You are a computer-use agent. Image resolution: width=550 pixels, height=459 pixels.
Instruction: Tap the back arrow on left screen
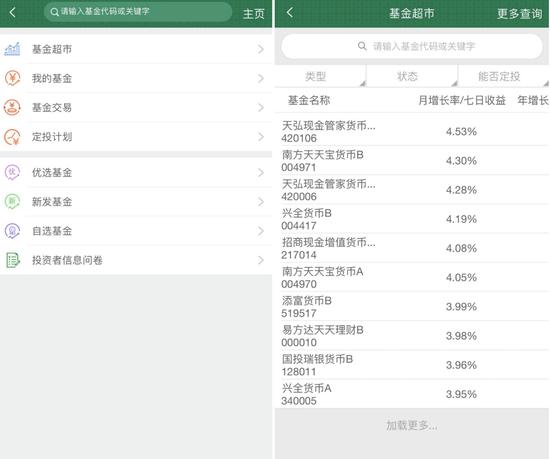point(12,13)
